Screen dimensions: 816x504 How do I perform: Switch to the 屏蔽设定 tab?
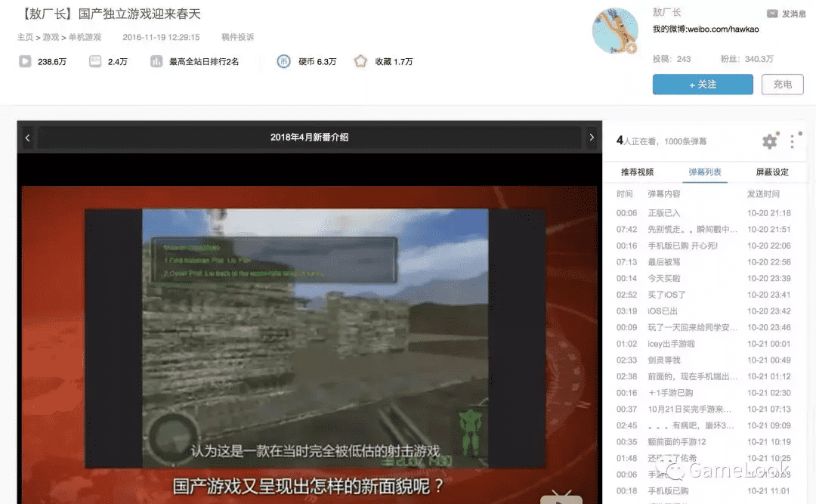pos(772,172)
